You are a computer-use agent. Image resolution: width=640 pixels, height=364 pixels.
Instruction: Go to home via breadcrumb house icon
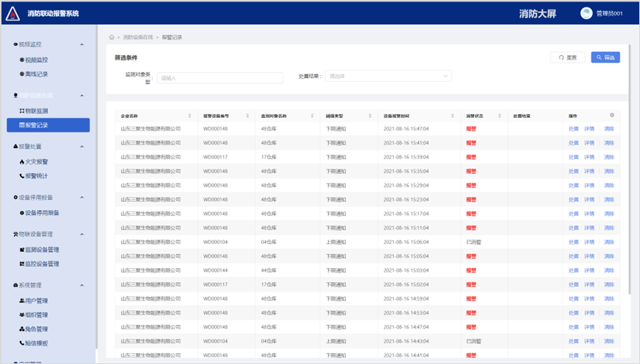click(111, 37)
